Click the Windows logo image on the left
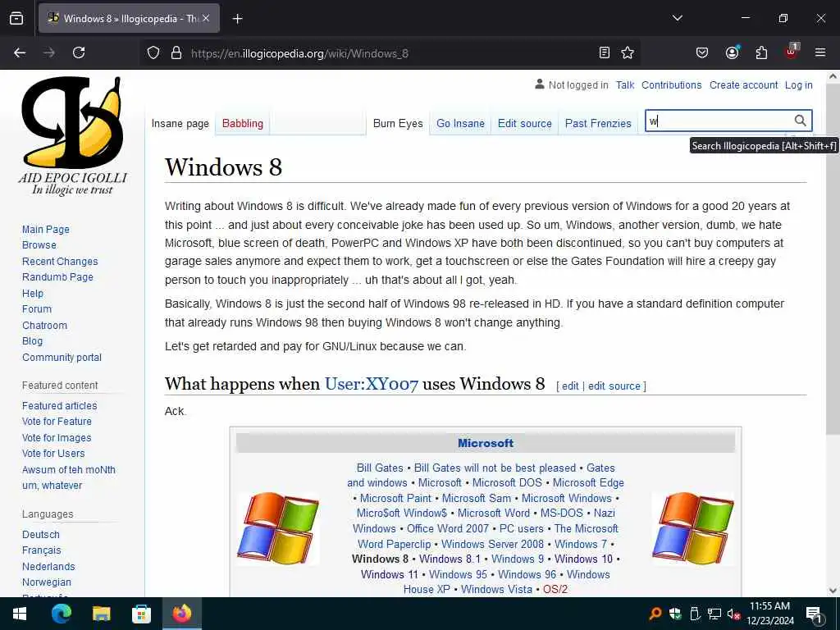The height and width of the screenshot is (630, 840). pos(278,529)
